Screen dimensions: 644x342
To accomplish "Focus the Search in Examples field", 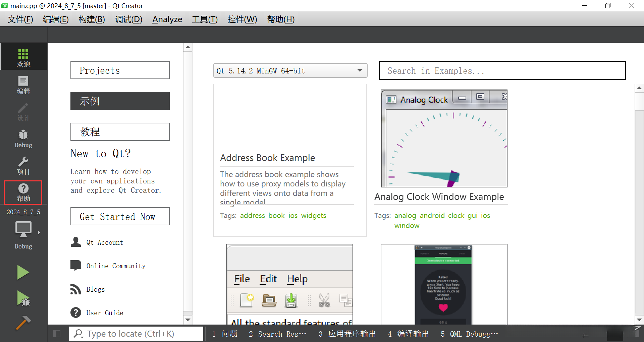I will (x=502, y=70).
